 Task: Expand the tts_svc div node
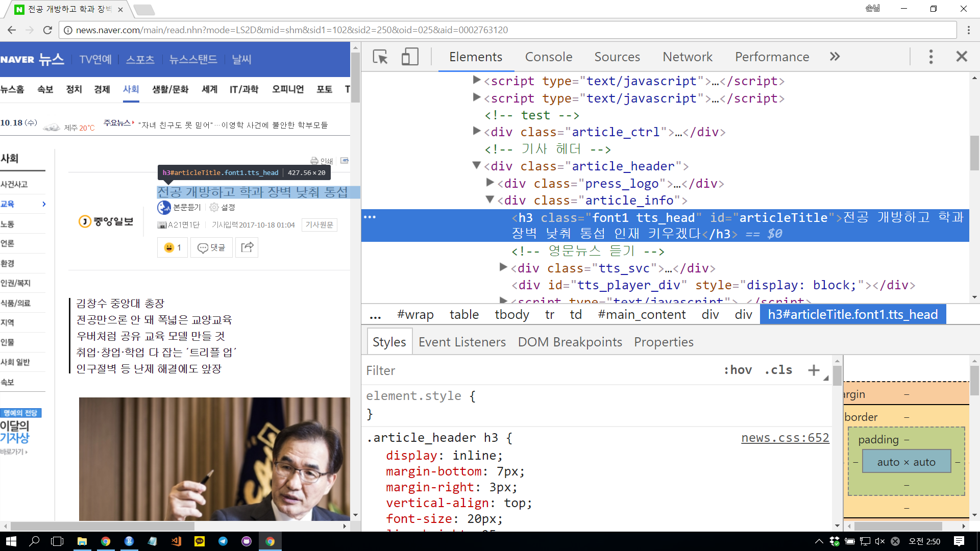[503, 267]
